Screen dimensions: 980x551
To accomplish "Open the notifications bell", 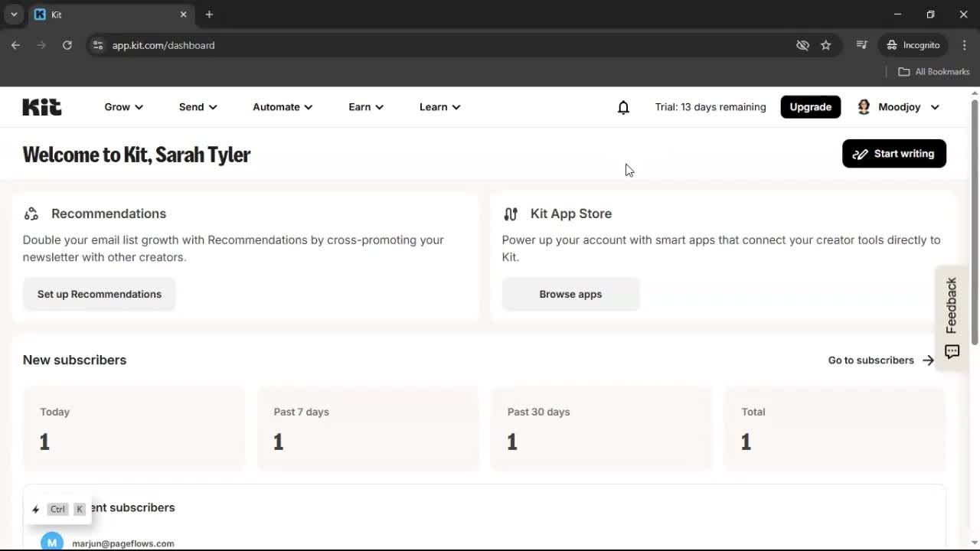I will pyautogui.click(x=623, y=107).
